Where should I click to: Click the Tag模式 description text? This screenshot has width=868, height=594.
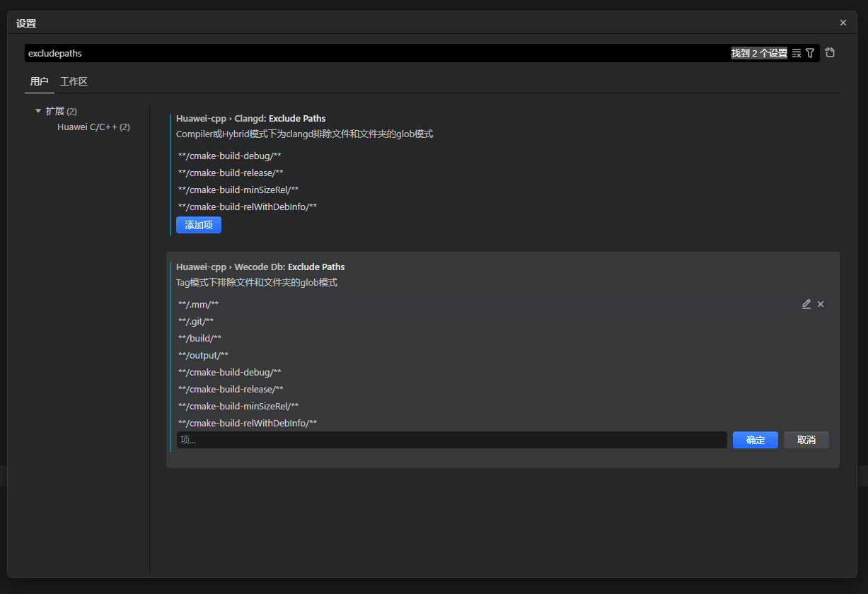[257, 282]
